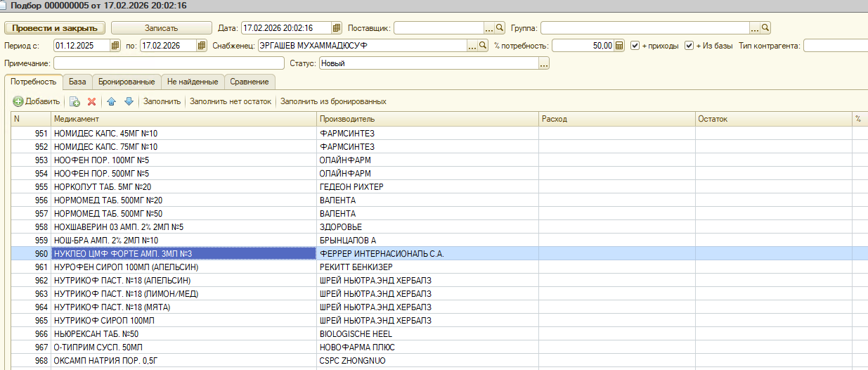
Task: Click manufacturer cell CSPC ZHONGNUO
Action: (x=428, y=361)
